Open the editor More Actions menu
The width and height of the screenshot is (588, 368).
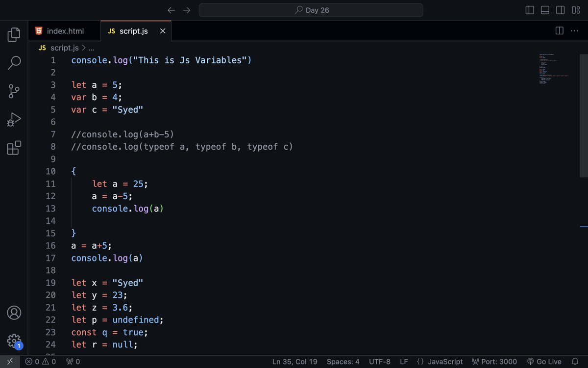(x=575, y=31)
